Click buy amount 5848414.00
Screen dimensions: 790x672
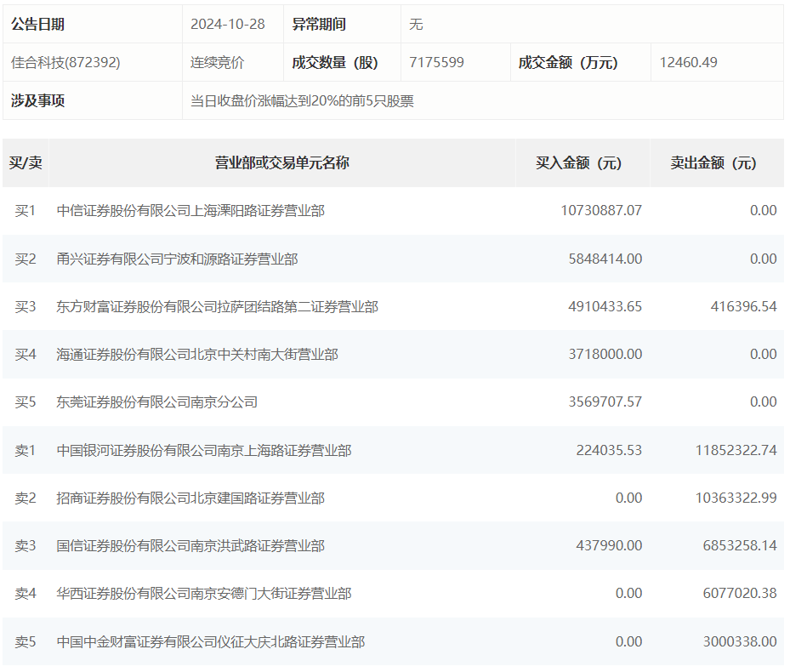[605, 259]
